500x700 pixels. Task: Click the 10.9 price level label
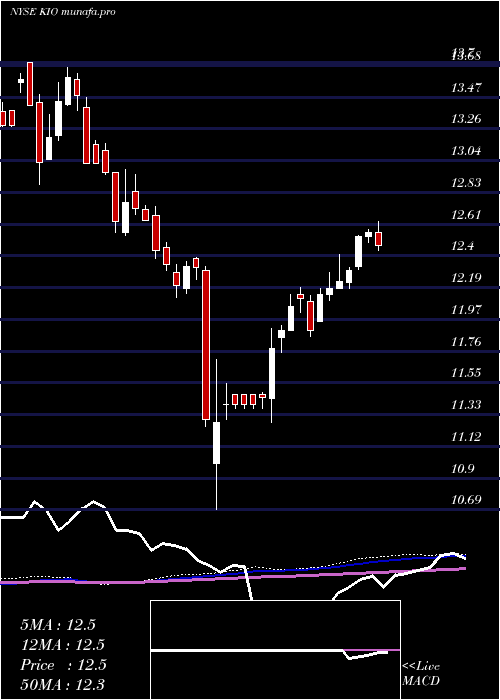462,469
